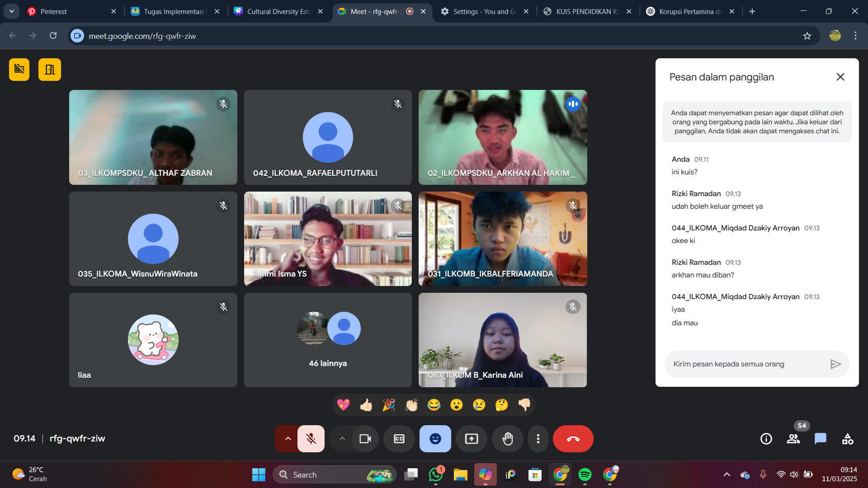Click the red leave call button
Viewport: 868px width, 488px height.
point(573,439)
